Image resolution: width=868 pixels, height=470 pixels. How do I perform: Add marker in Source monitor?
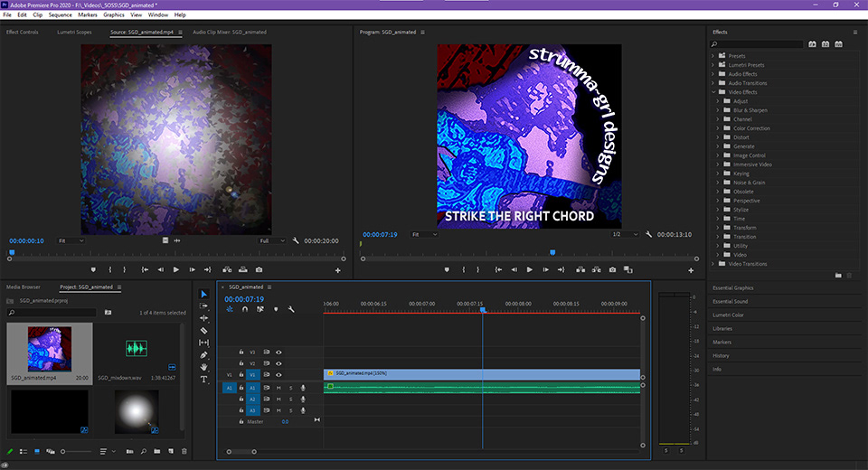93,269
